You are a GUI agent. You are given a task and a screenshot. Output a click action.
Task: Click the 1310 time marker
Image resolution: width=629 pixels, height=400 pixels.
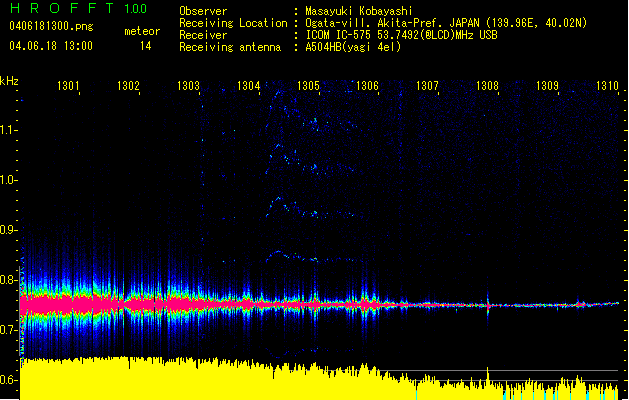point(607,85)
